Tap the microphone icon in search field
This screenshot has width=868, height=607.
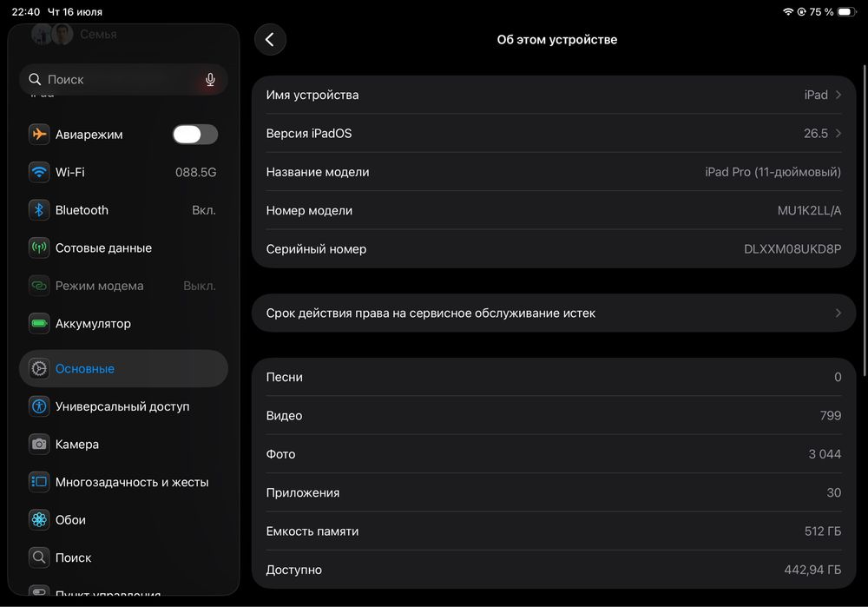point(210,79)
